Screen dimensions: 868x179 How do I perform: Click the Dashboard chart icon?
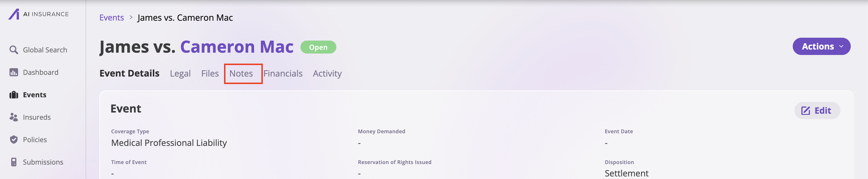tap(14, 72)
